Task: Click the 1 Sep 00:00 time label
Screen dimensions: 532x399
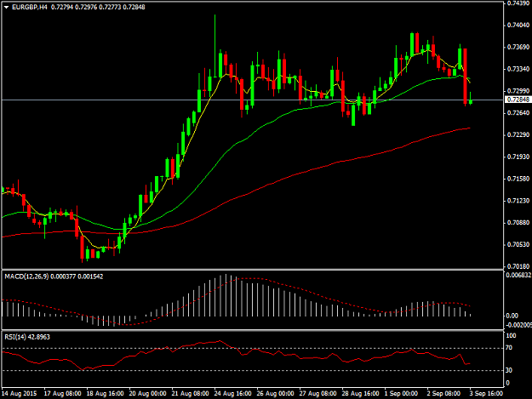Action: tap(401, 394)
